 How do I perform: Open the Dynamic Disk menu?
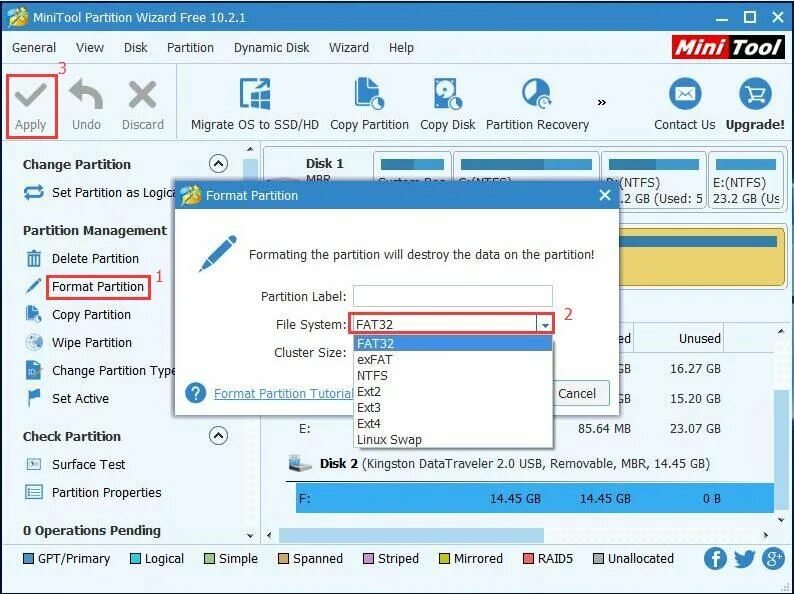pyautogui.click(x=271, y=48)
